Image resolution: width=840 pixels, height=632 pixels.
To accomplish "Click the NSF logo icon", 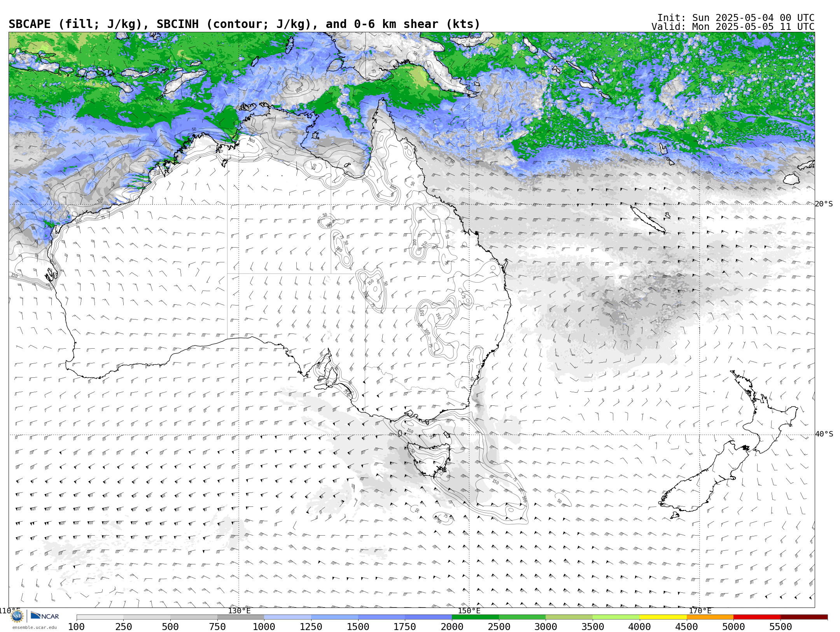I will click(x=17, y=616).
